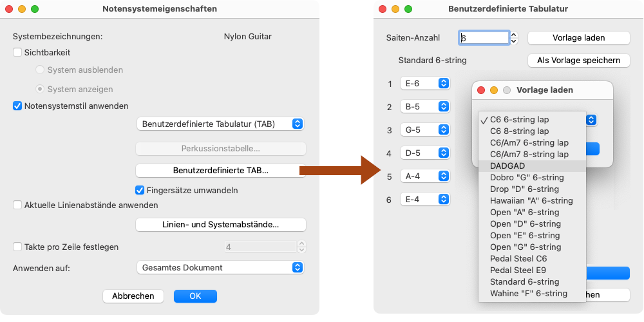Enable Aktuelle Linienabstände anwenden checkbox
Screen dimensions: 644x322
click(18, 205)
